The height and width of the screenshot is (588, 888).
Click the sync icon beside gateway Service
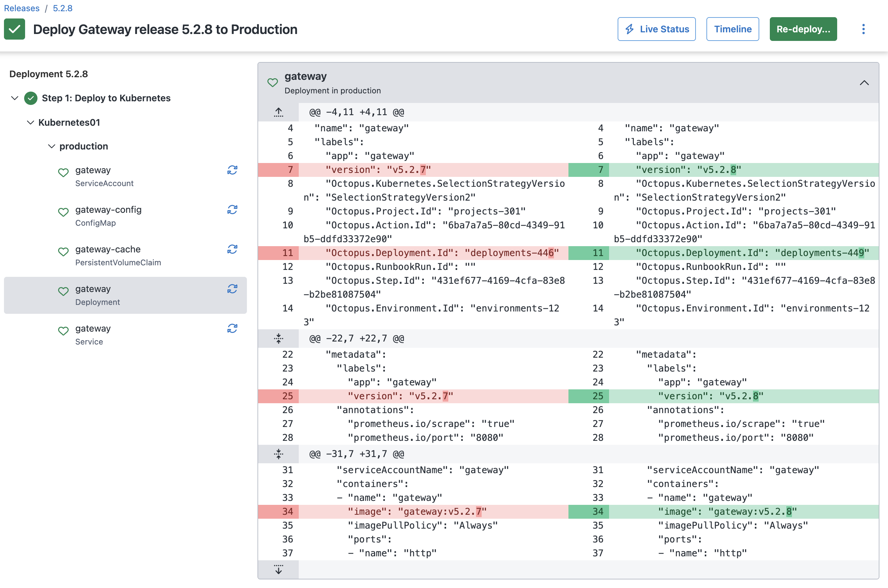click(233, 328)
